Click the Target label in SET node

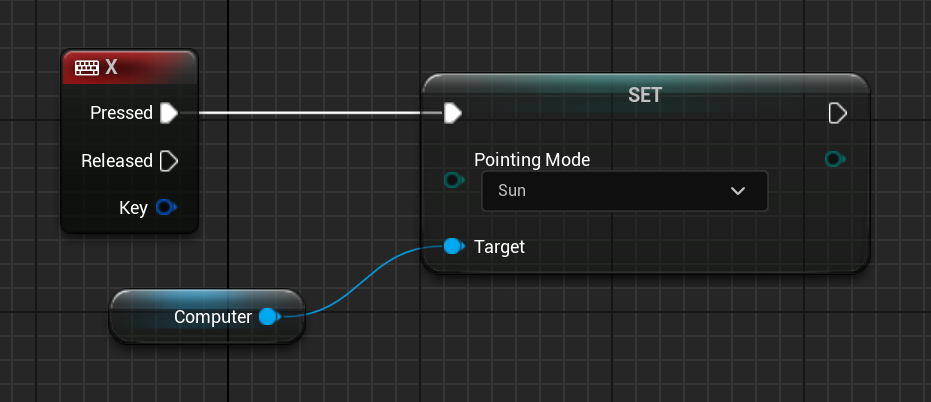click(499, 246)
